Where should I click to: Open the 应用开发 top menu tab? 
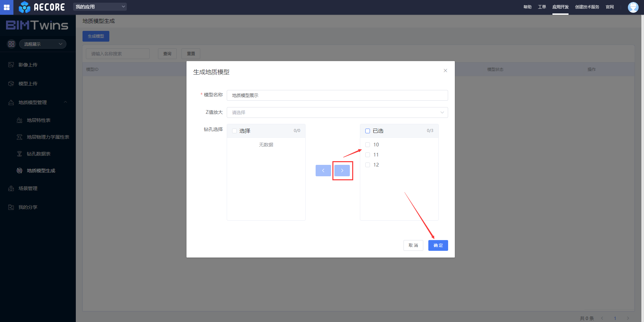coord(560,7)
